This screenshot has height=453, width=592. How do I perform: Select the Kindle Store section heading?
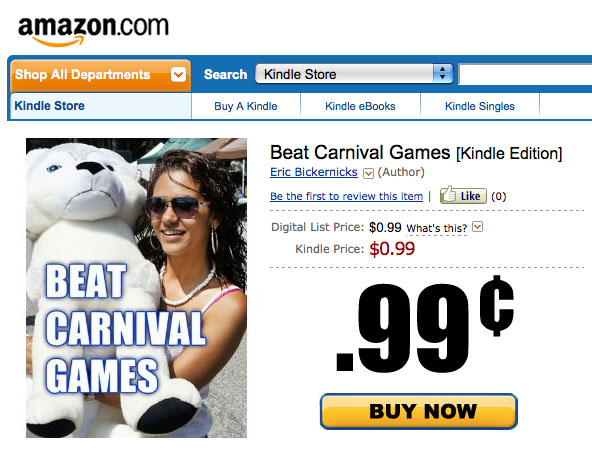tap(49, 106)
